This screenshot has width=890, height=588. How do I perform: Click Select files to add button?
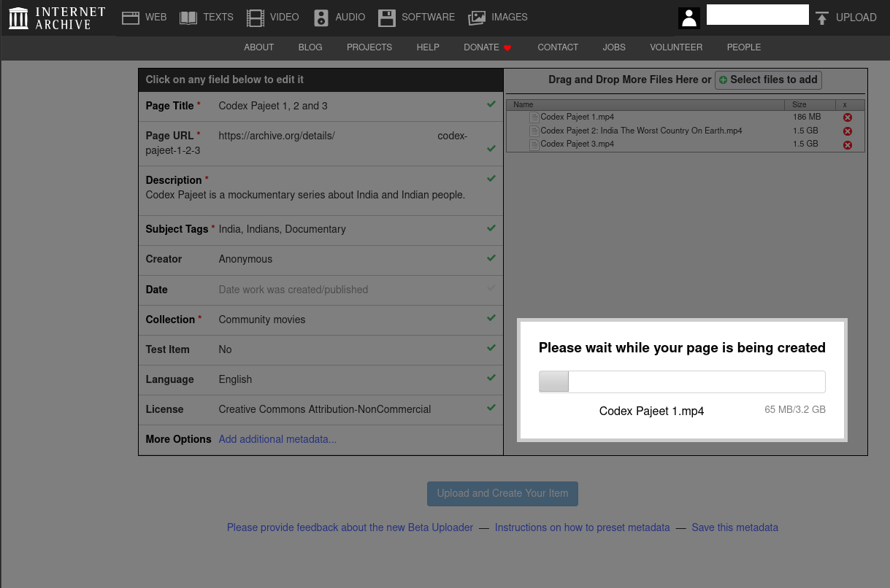click(768, 80)
